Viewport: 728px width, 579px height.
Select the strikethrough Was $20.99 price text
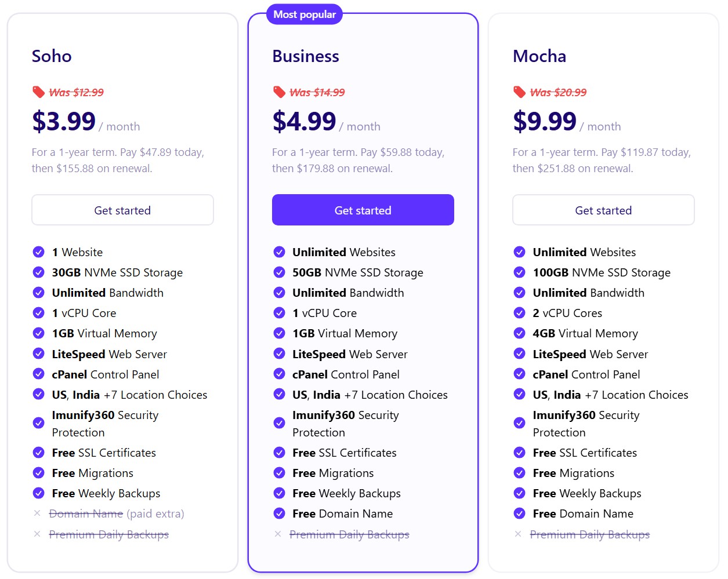(559, 92)
